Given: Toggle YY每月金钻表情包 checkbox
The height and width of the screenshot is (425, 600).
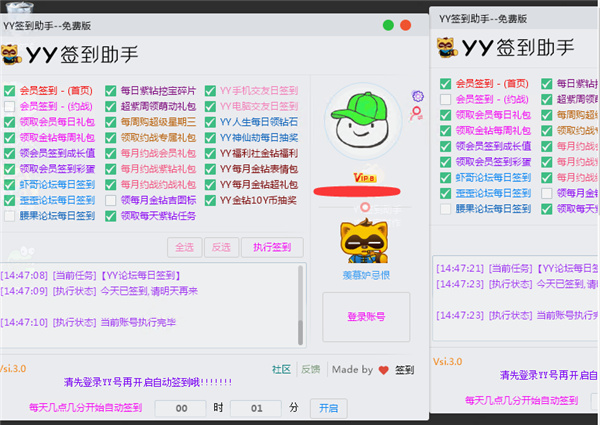Looking at the screenshot, I should coord(210,169).
